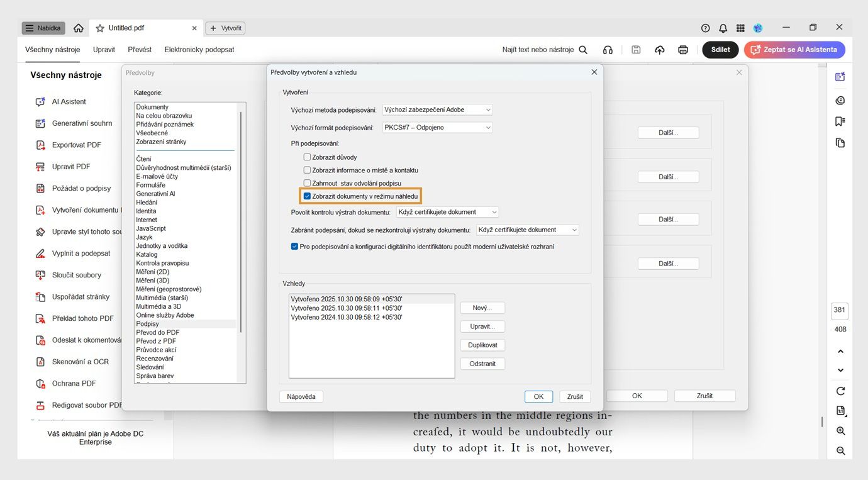
Task: Click the save floppy disk icon
Action: pyautogui.click(x=636, y=50)
